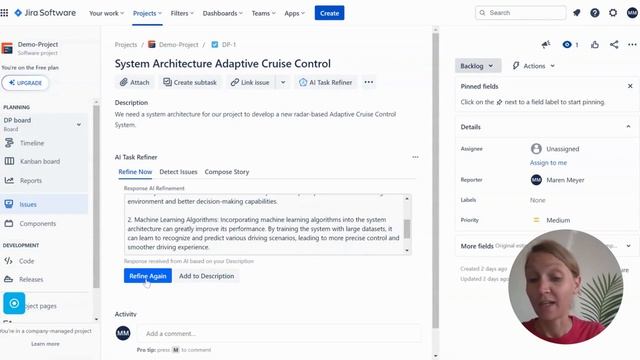This screenshot has width=640, height=360.
Task: Click the Add a comment field
Action: point(279,333)
